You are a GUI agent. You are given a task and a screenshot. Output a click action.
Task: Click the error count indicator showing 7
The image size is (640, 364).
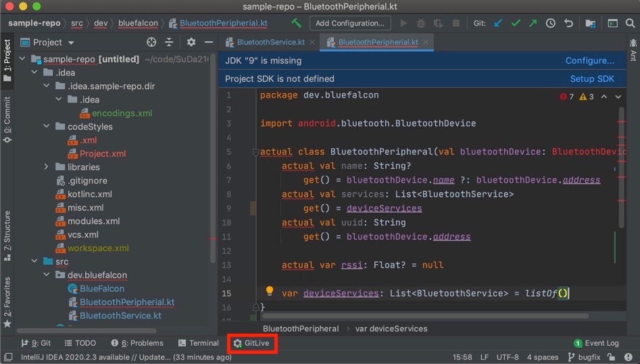(567, 97)
